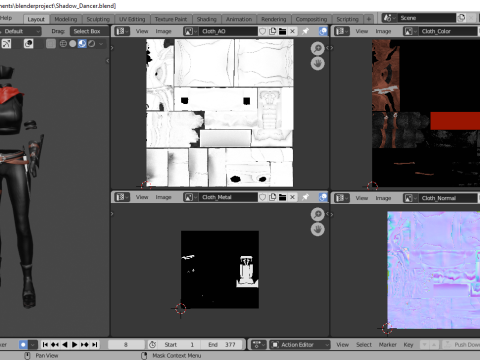This screenshot has width=480, height=360.
Task: Create a new scene with the copy icon
Action: pyautogui.click(x=461, y=18)
